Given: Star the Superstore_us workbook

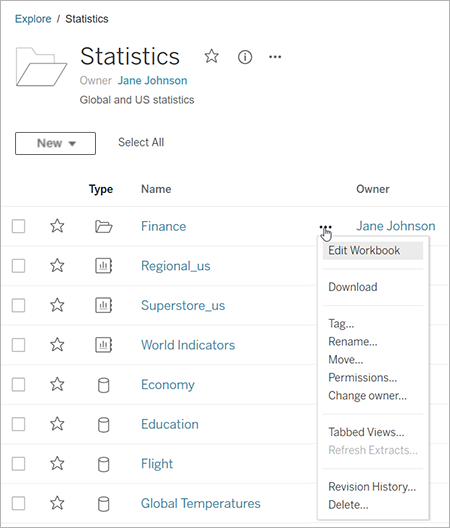Looking at the screenshot, I should [57, 305].
